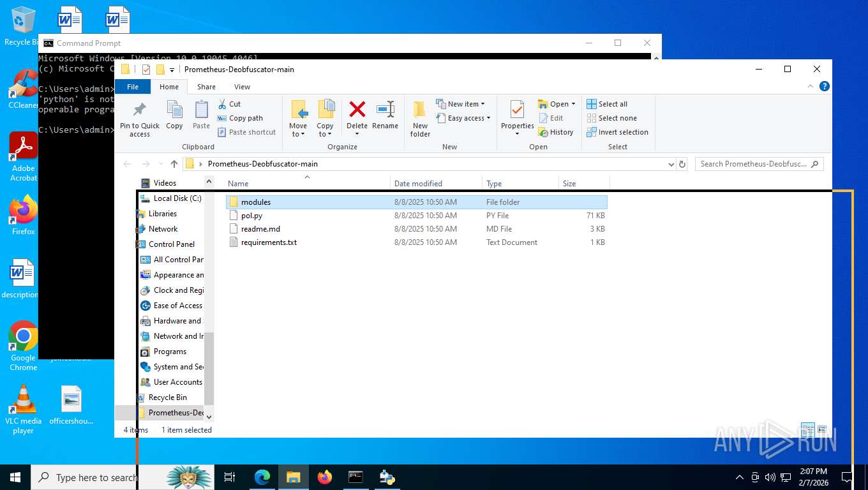
Task: Open Windows Start menu
Action: click(x=15, y=477)
